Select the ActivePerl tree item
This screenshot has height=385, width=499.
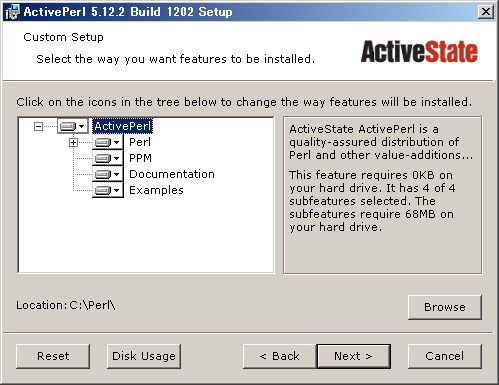(x=122, y=126)
